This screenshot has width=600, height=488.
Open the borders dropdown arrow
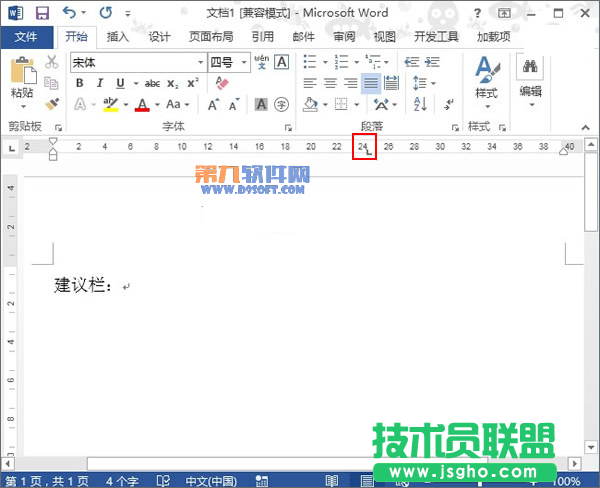point(356,104)
